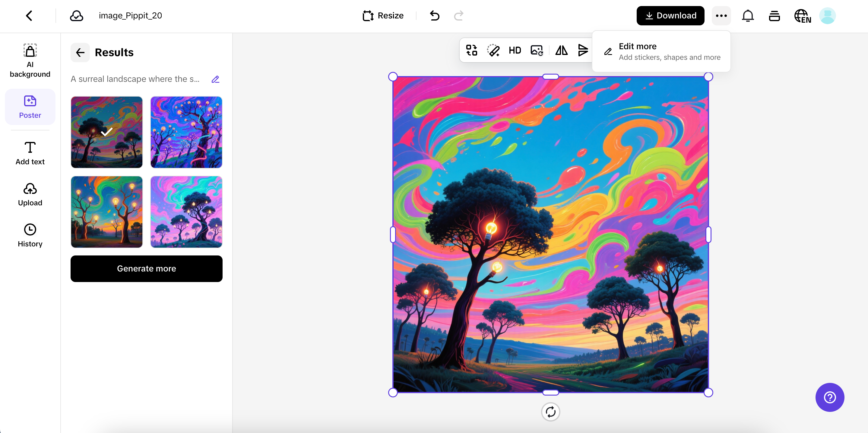Enable HD enhancement for the image
Screen dimensions: 868x433
click(515, 50)
